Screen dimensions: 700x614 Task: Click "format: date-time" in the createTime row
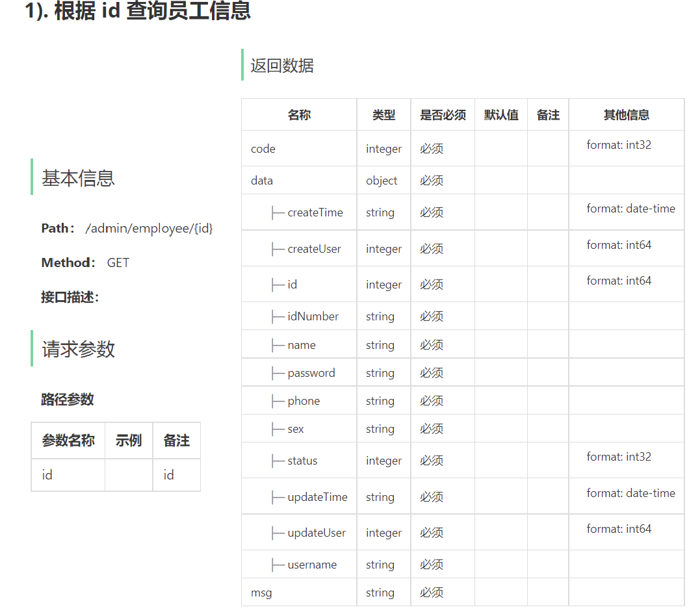click(x=631, y=209)
